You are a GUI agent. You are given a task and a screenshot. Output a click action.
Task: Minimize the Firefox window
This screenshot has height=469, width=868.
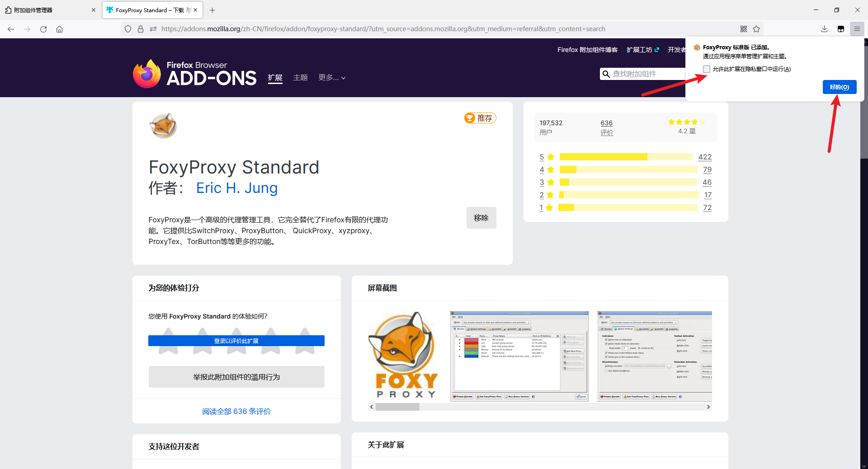pos(816,10)
